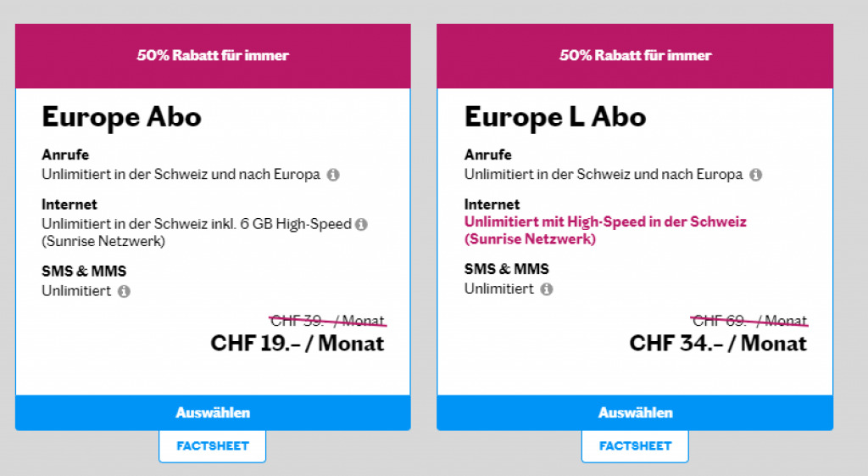Open the FACTSHEET under Europe Abo

point(212,445)
